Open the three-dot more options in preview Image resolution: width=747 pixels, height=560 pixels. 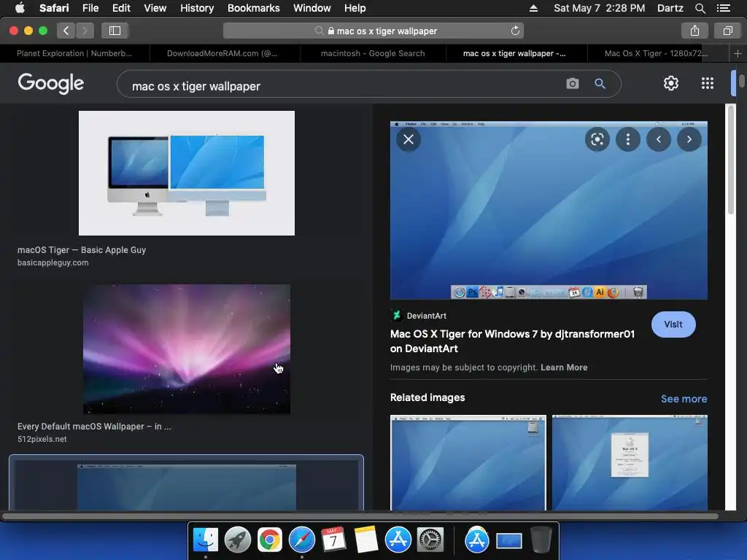pos(628,139)
